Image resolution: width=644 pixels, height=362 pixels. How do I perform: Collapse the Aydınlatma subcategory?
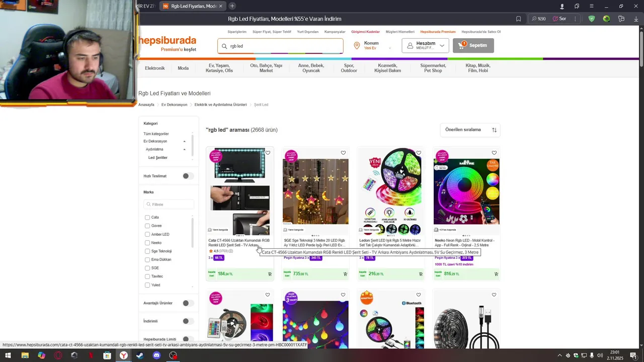[184, 149]
